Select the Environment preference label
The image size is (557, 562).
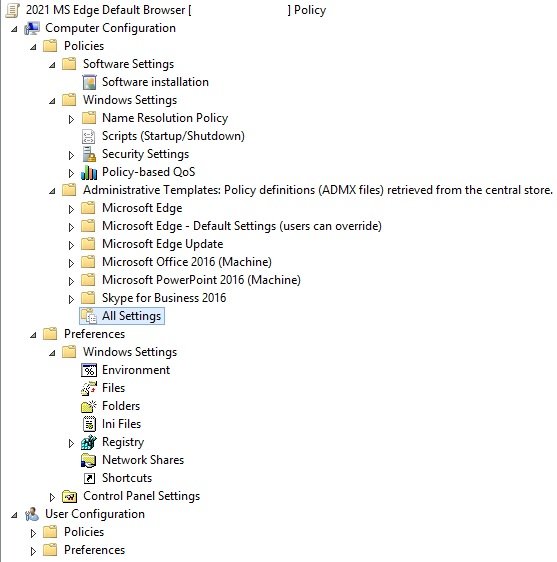[x=136, y=370]
